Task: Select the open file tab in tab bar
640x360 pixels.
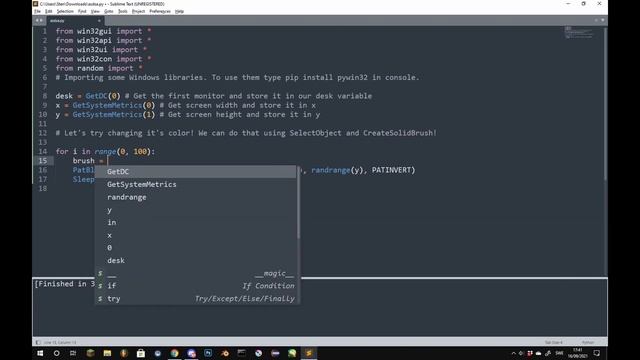Action: 75,20
